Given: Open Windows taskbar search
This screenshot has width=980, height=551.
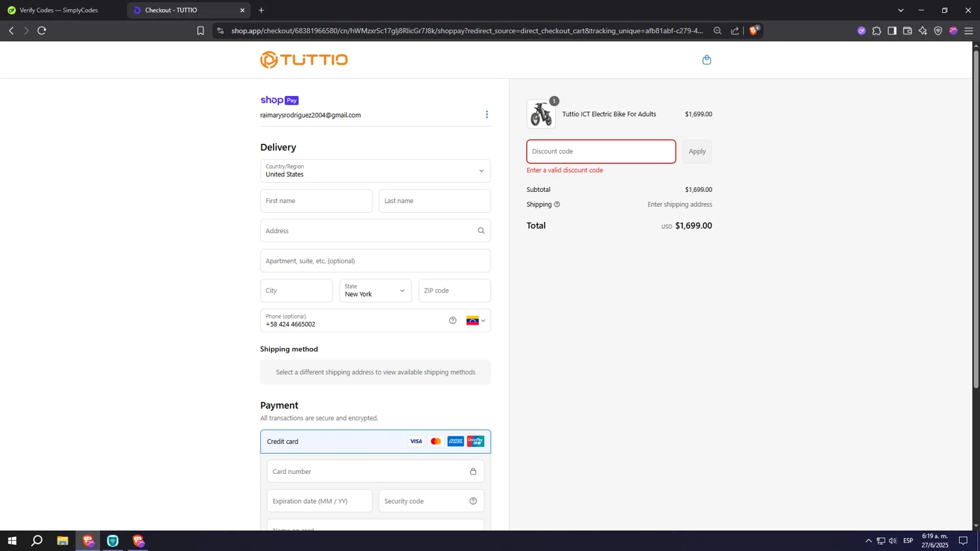Looking at the screenshot, I should [x=37, y=541].
